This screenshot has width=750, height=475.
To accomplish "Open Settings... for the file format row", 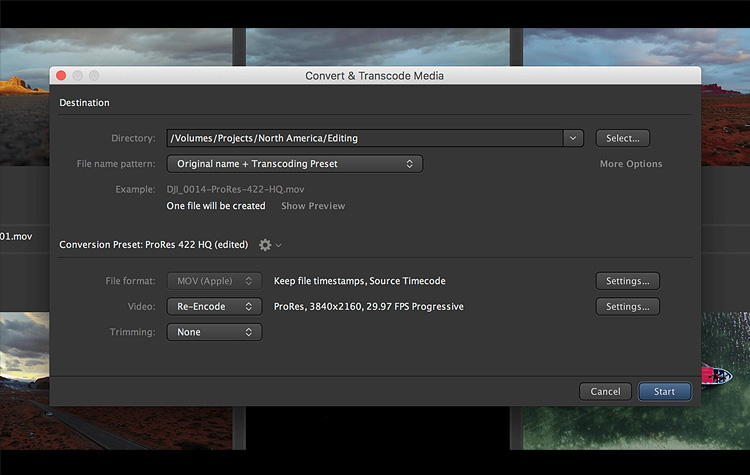I will 628,281.
